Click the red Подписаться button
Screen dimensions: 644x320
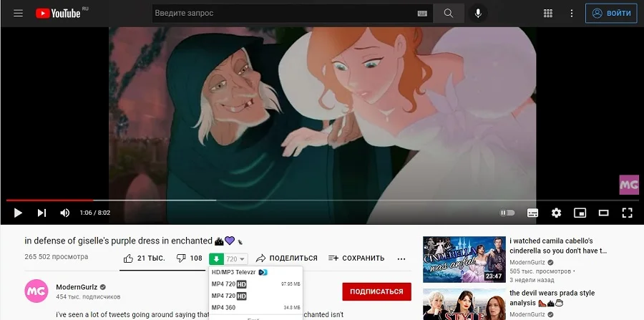click(376, 291)
